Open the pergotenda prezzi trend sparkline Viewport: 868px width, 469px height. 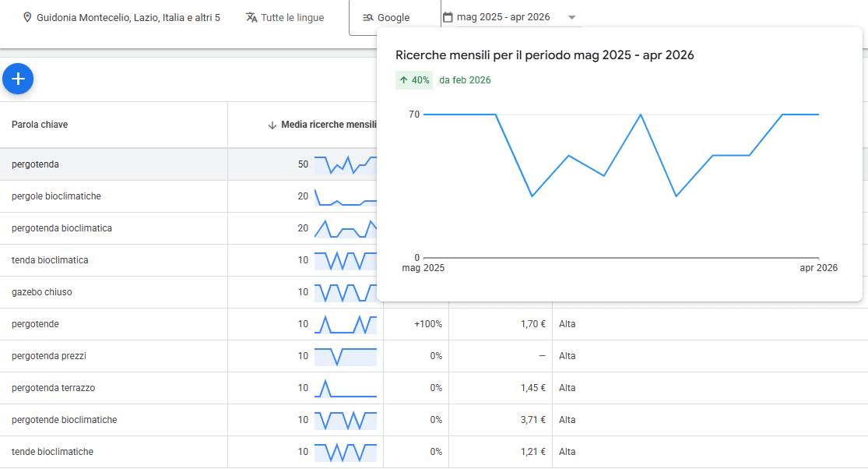pyautogui.click(x=346, y=356)
